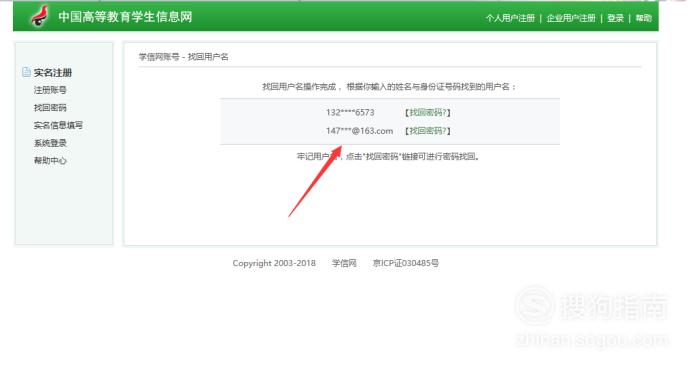The image size is (692, 374).
Task: Click 找回密码 link beside 132****6573
Action: (x=428, y=113)
